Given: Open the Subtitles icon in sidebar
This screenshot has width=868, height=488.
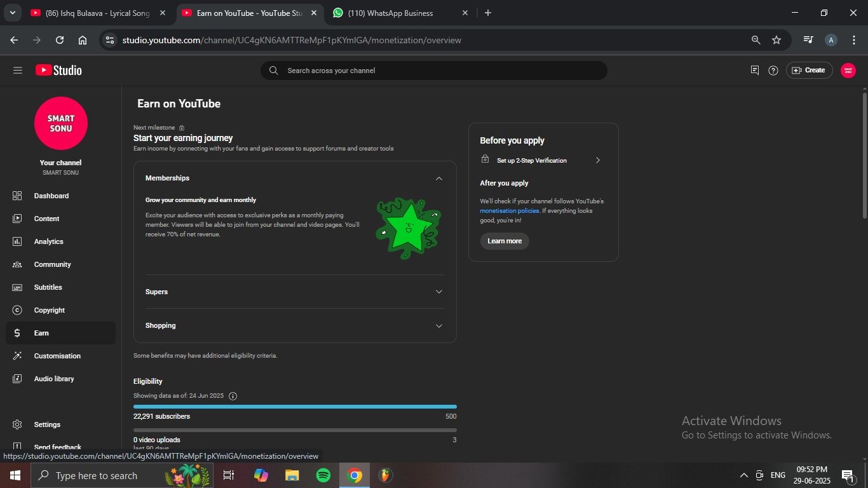Looking at the screenshot, I should [17, 287].
